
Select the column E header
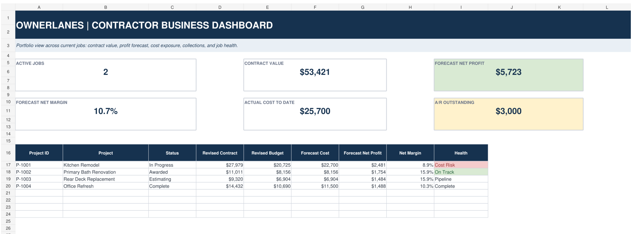[268, 7]
